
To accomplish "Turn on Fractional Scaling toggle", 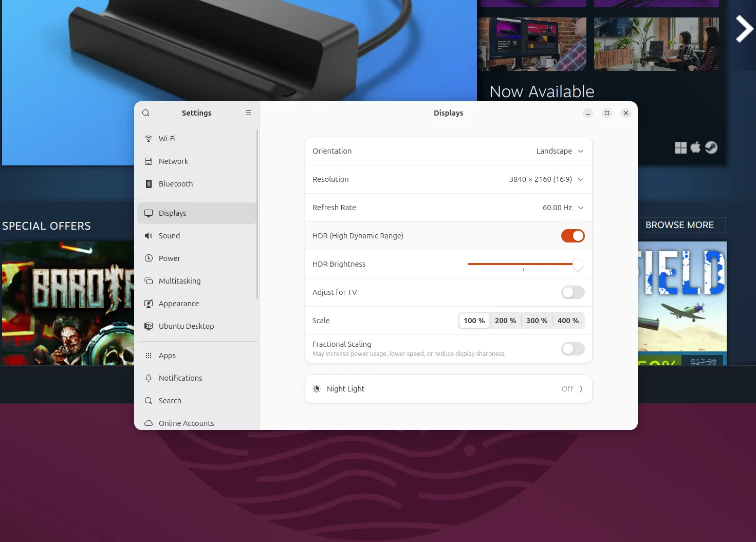I will point(573,349).
